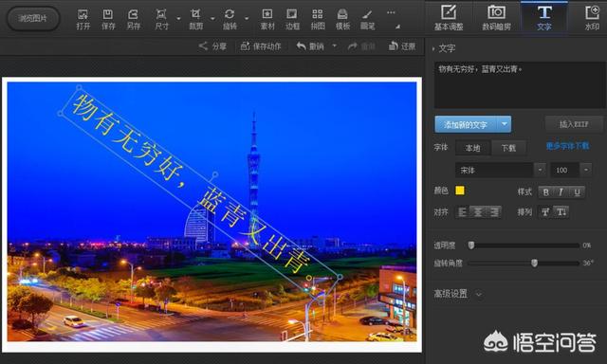Switch to 基本调整 basic adjust tab
This screenshot has width=607, height=364.
coord(449,18)
